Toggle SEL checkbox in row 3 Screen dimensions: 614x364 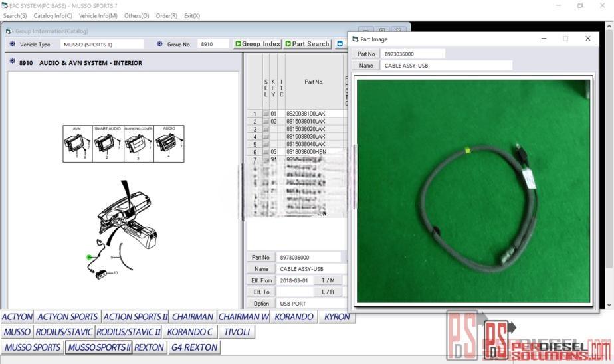(266, 129)
